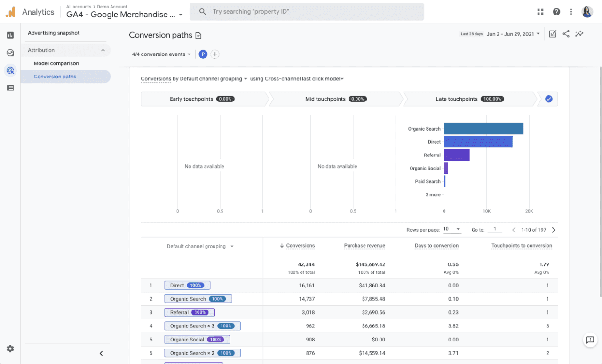Open the Insights sparkline icon

579,33
